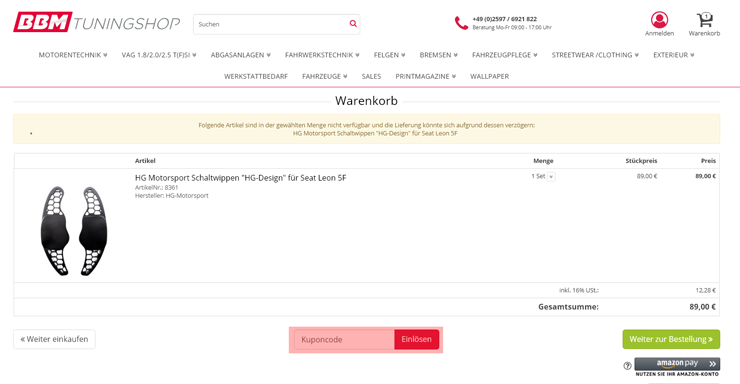The height and width of the screenshot is (384, 740).
Task: Open the Printmagazine menu
Action: click(426, 76)
